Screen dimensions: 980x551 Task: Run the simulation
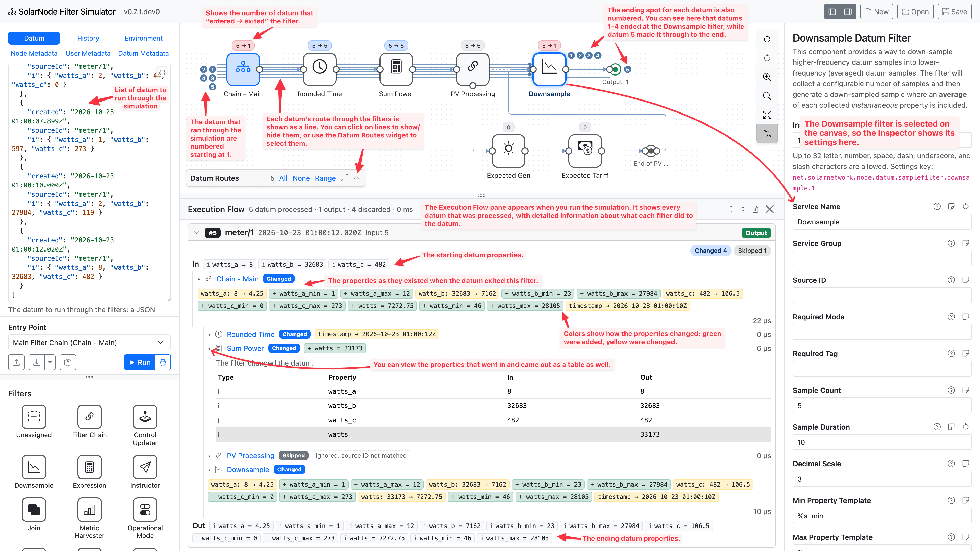(140, 362)
